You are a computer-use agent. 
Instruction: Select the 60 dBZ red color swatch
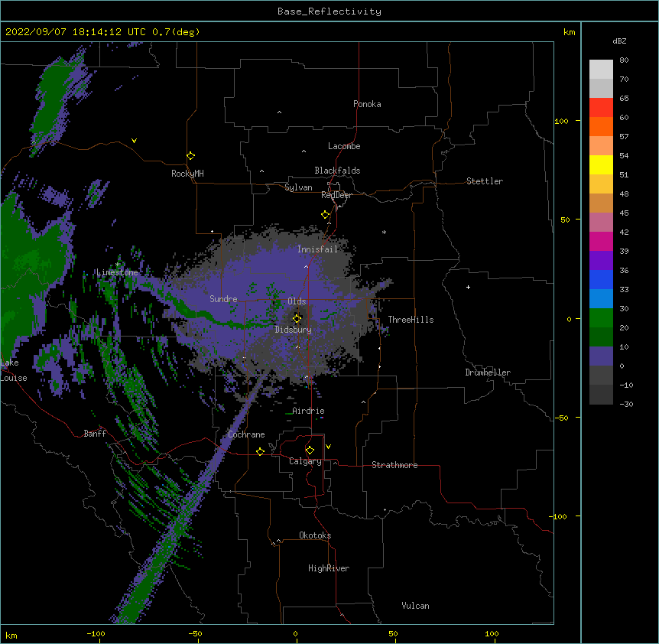(x=601, y=107)
